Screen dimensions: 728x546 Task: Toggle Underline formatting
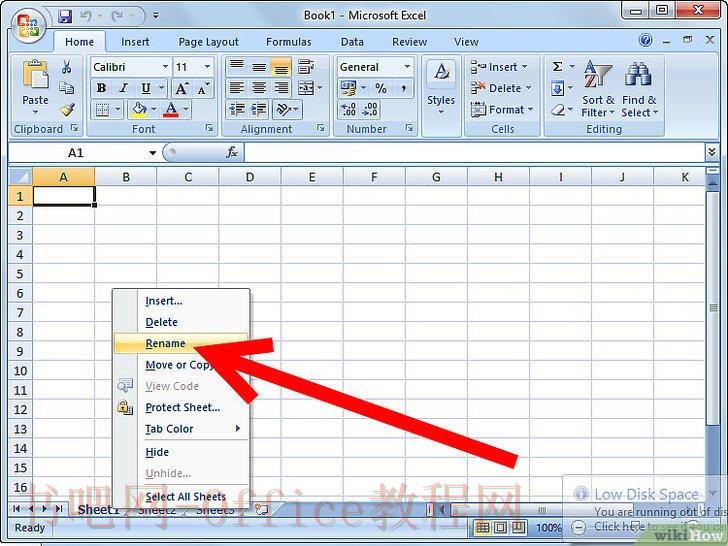[146, 88]
